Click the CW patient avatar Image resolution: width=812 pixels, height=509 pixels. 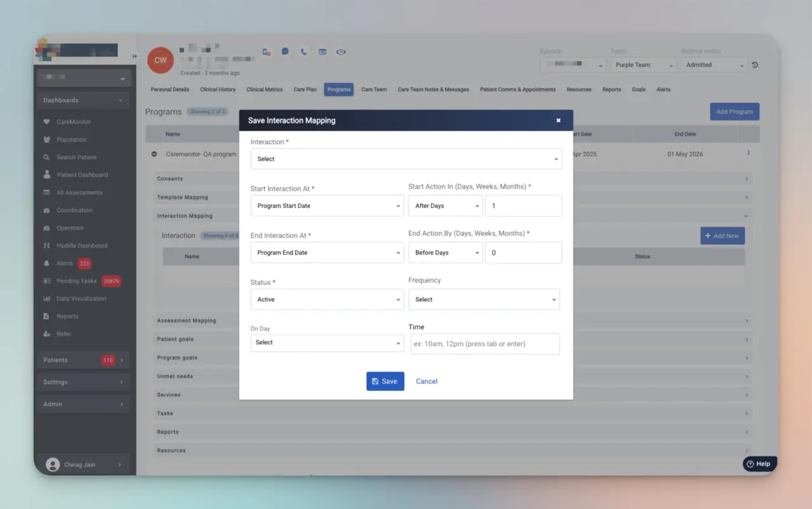pos(160,60)
